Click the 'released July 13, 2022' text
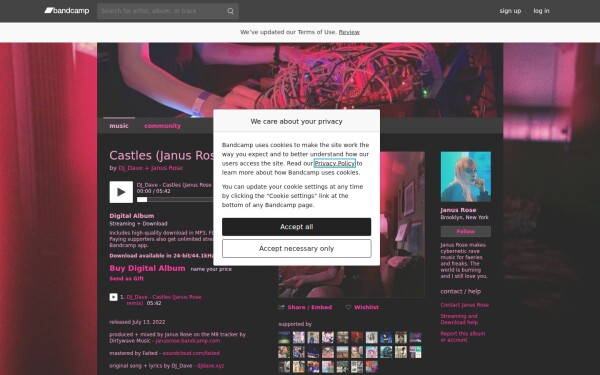Image resolution: width=600 pixels, height=375 pixels. click(x=137, y=322)
